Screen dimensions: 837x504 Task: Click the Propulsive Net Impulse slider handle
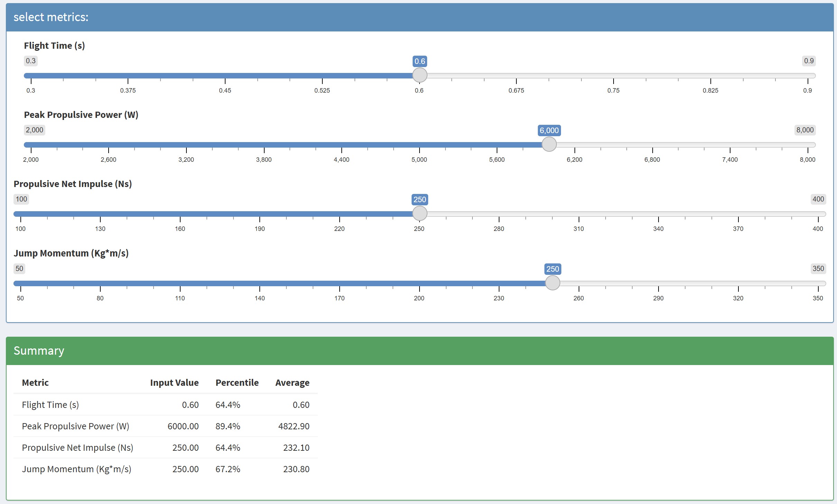click(x=420, y=213)
